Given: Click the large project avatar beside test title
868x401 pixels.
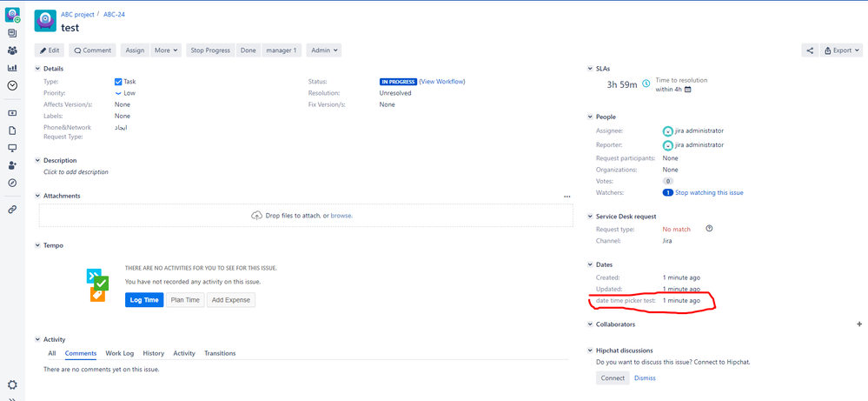Looking at the screenshot, I should [45, 21].
